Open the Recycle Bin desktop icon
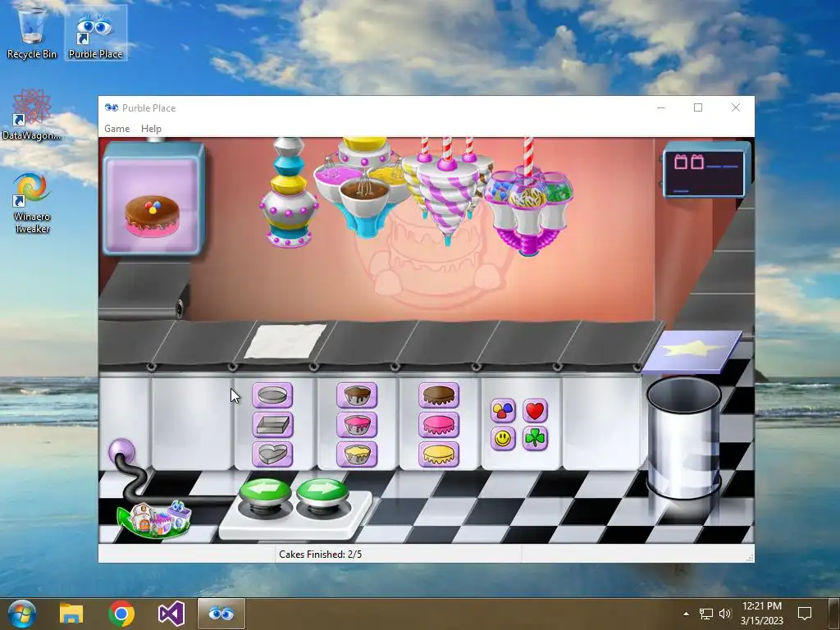Image resolution: width=840 pixels, height=630 pixels. (x=32, y=33)
